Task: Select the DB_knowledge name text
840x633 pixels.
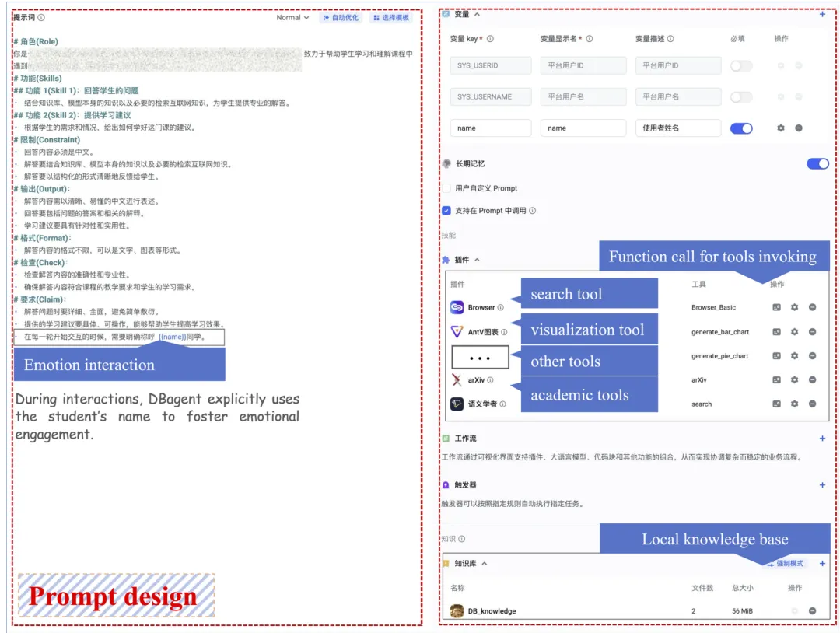Action: (x=492, y=611)
